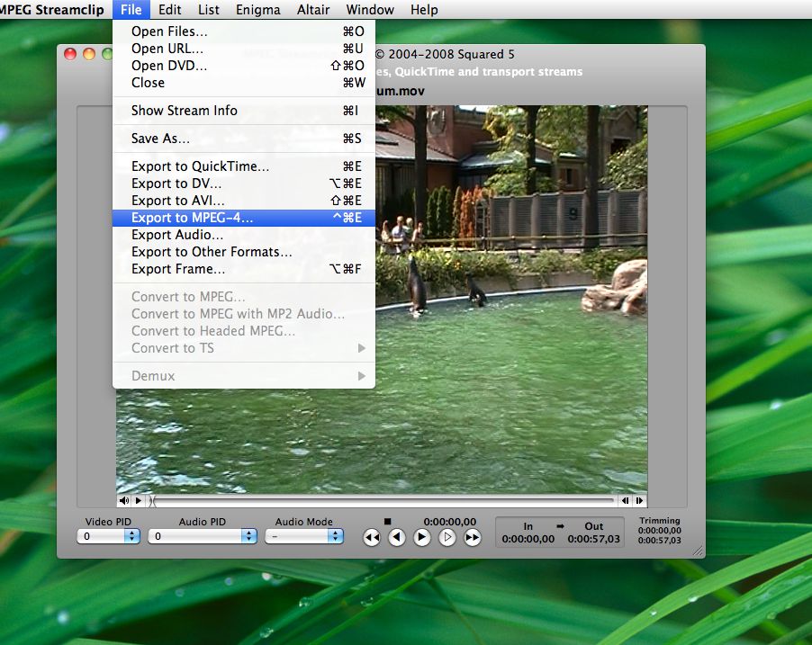Image resolution: width=812 pixels, height=645 pixels.
Task: Open the List menu
Action: (x=208, y=10)
